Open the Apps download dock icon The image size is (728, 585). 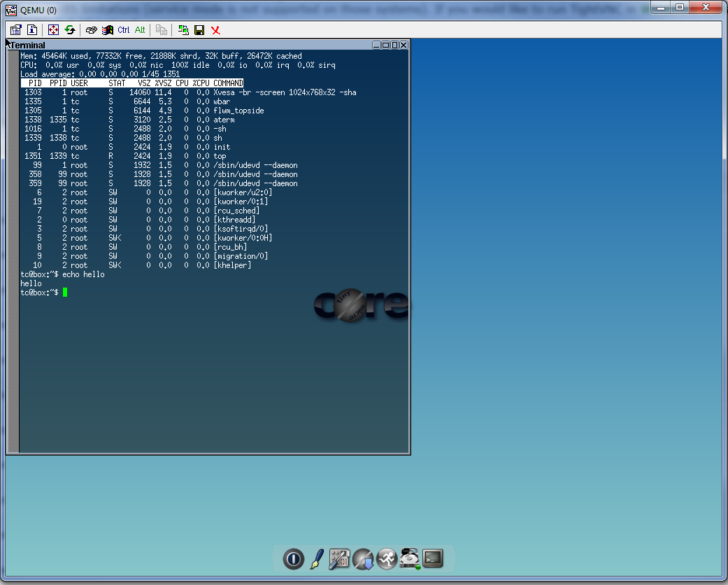point(363,558)
